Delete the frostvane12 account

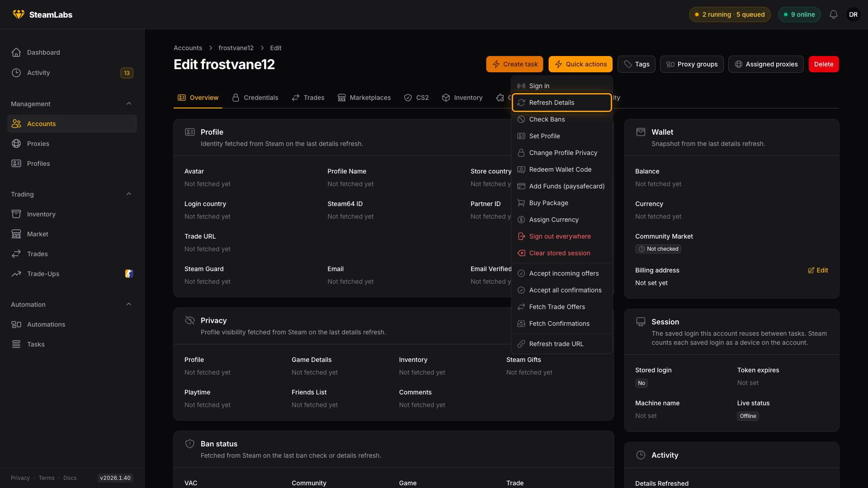pyautogui.click(x=824, y=64)
